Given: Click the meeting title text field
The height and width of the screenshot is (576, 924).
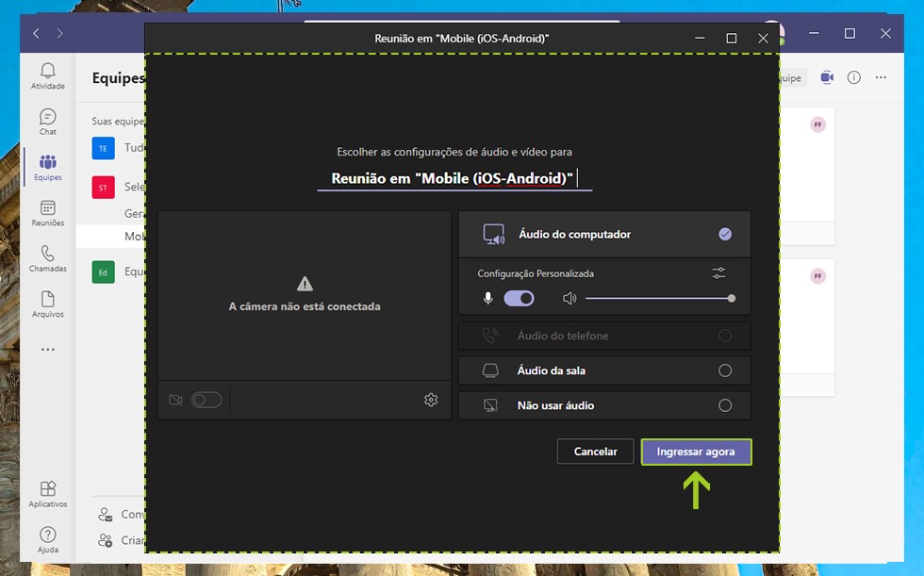Looking at the screenshot, I should tap(454, 179).
